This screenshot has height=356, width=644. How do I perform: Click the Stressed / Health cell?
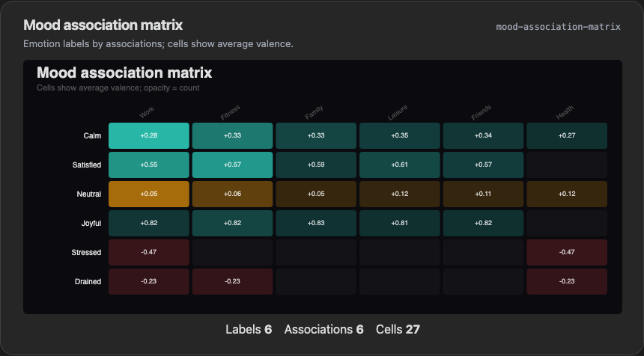[x=567, y=252]
